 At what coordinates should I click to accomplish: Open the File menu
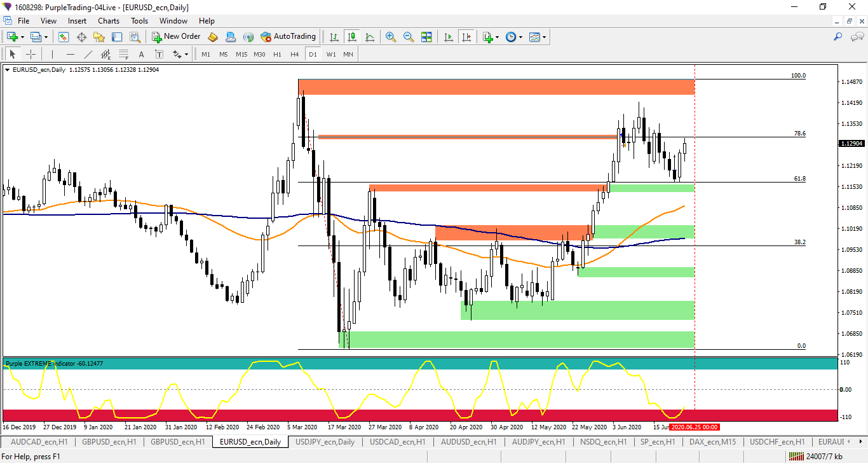24,21
